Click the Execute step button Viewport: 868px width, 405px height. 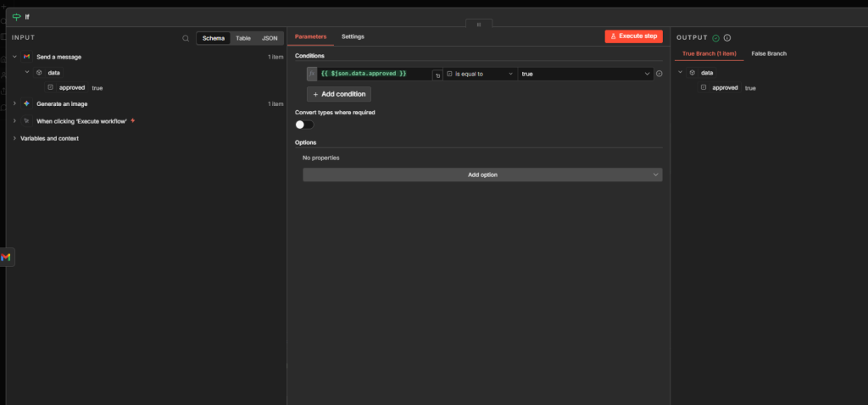coord(633,36)
